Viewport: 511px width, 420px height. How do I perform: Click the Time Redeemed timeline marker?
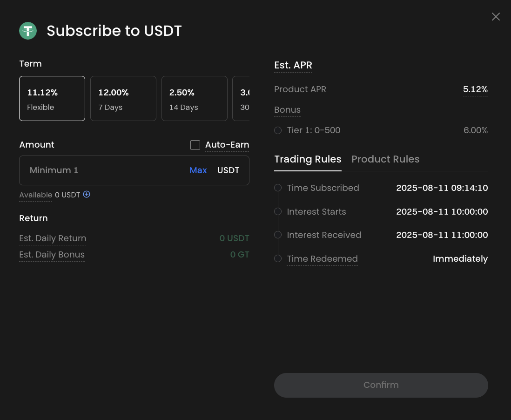[x=278, y=258]
